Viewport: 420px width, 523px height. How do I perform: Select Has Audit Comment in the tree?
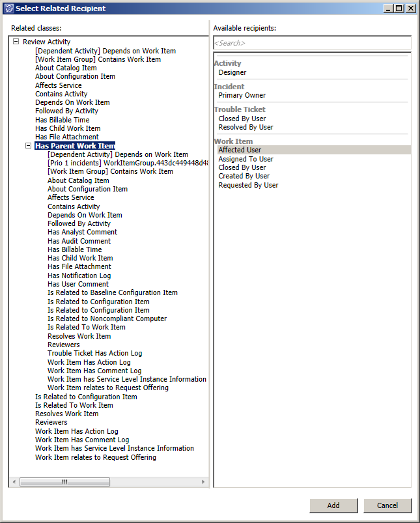tap(79, 241)
